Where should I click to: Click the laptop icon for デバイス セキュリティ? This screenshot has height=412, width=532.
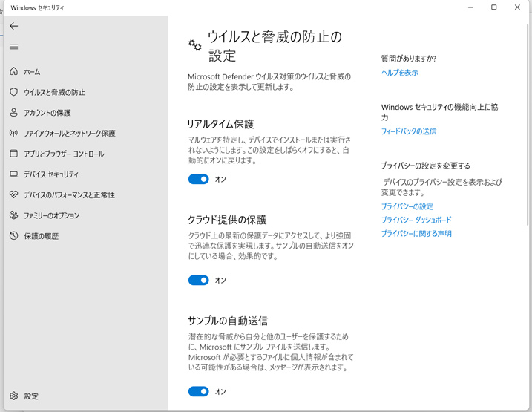click(x=13, y=174)
